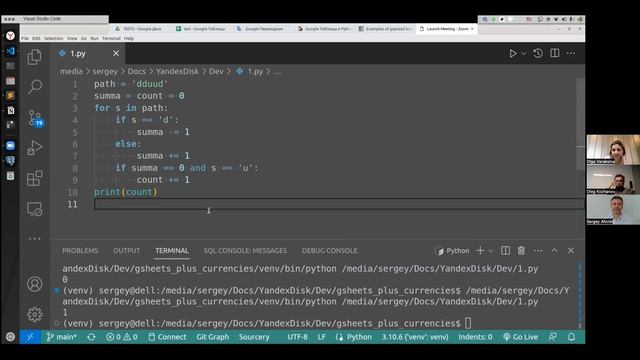This screenshot has height=360, width=640.
Task: Close the terminal panel
Action: 571,251
